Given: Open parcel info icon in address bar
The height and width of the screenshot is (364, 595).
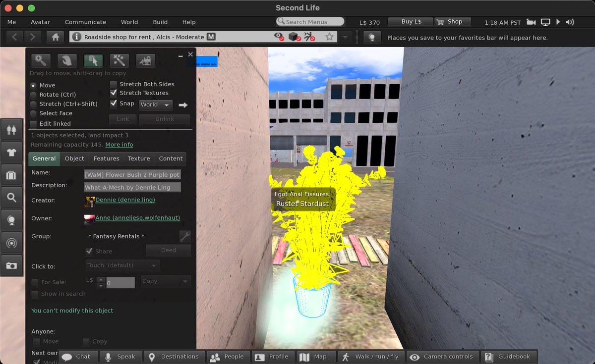Looking at the screenshot, I should click(x=76, y=37).
